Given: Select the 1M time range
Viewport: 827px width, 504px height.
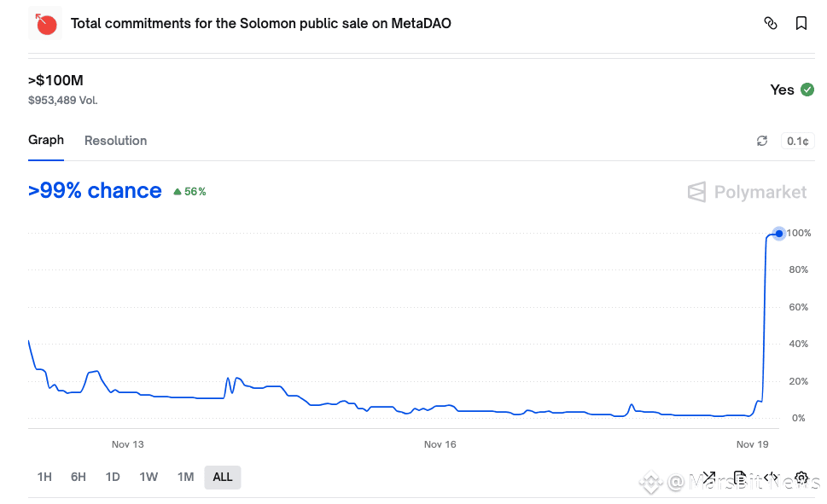Looking at the screenshot, I should 185,477.
